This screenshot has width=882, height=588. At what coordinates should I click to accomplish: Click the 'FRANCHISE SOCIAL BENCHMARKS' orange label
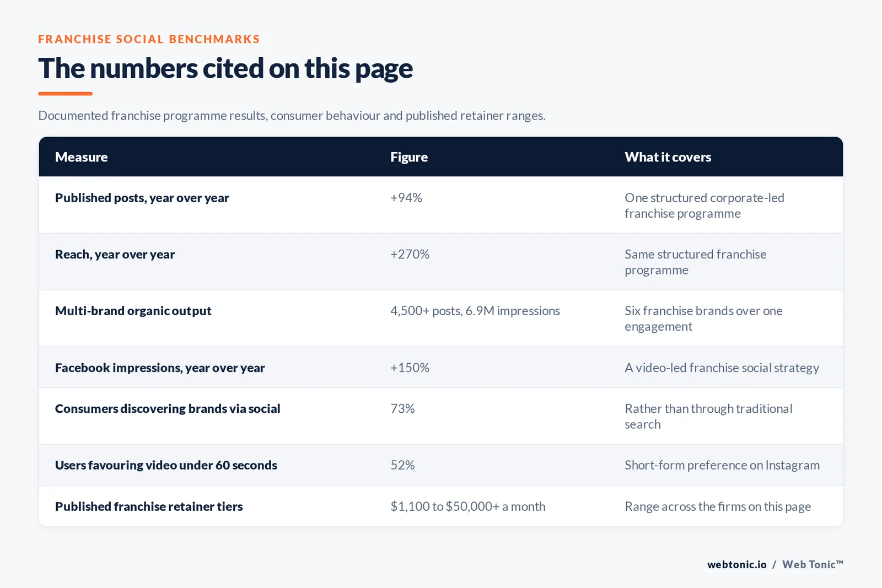pos(149,39)
